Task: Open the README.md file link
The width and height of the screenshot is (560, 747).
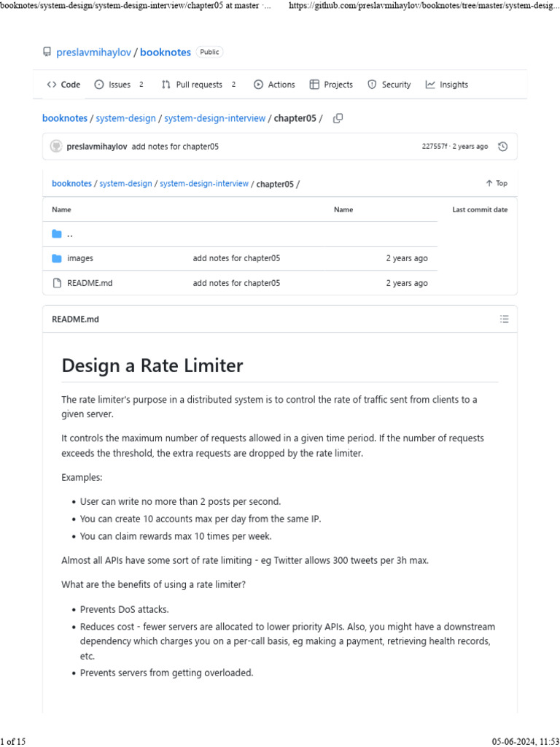Action: coord(90,283)
